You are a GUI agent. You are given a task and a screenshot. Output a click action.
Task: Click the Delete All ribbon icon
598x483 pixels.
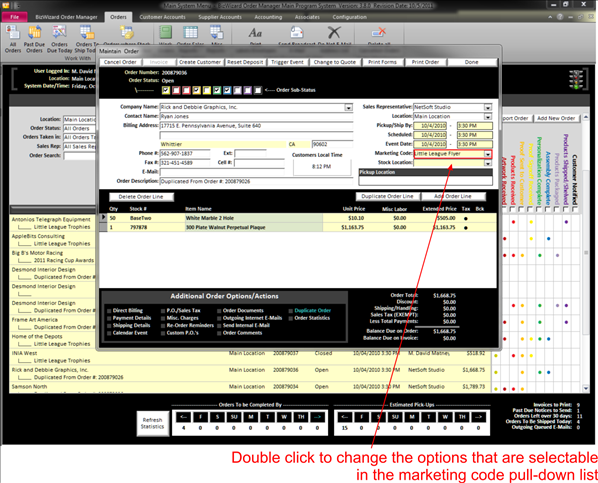point(379,32)
